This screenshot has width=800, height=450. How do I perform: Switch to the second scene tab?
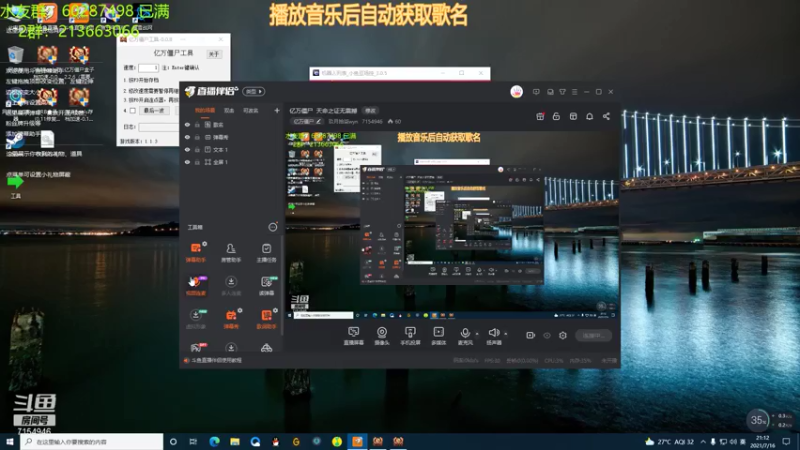229,110
